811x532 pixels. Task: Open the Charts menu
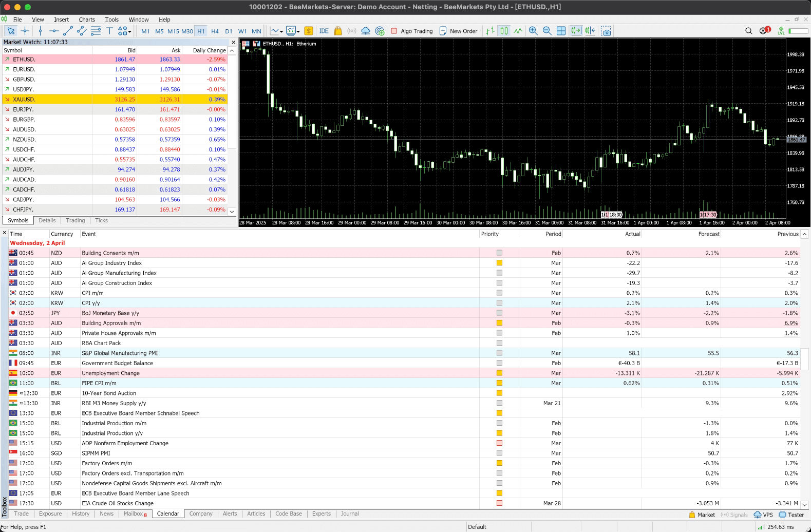(x=87, y=20)
